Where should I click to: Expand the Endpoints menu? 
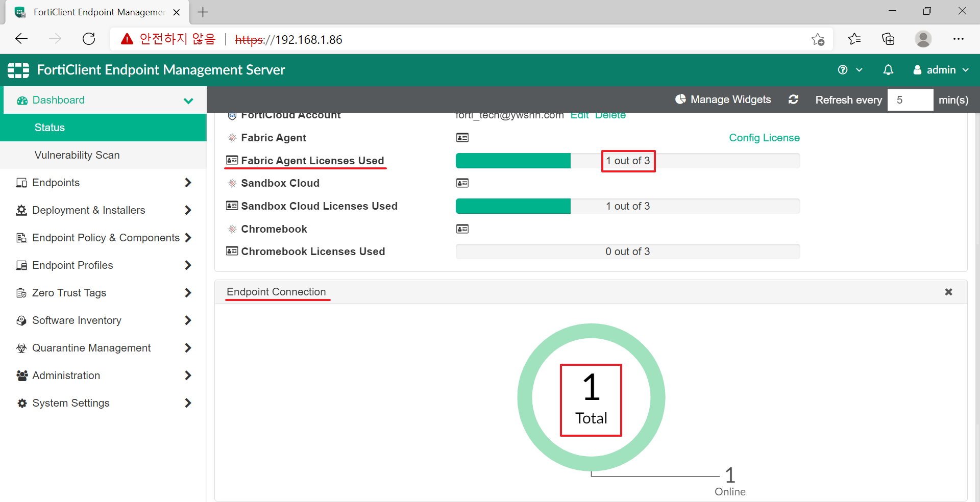click(103, 183)
